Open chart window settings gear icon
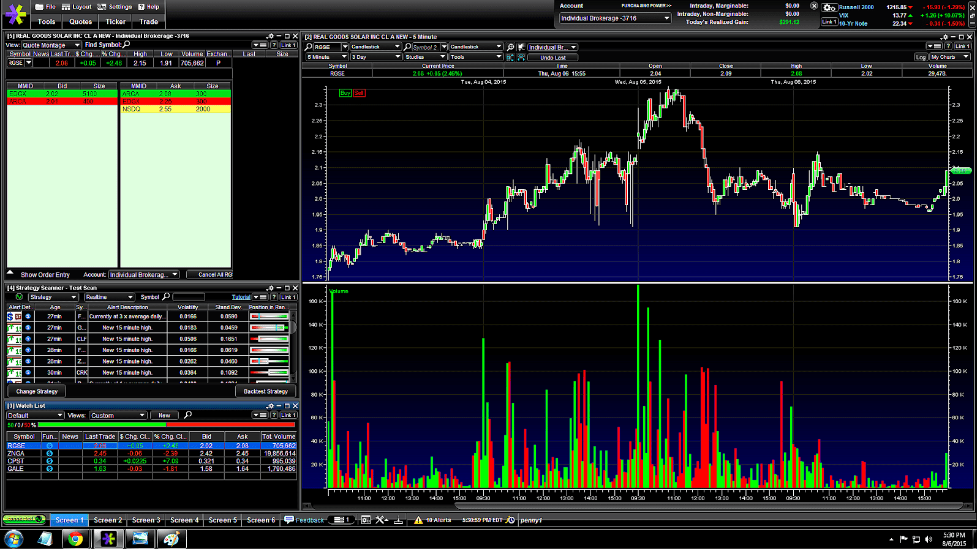The width and height of the screenshot is (980, 551). pyautogui.click(x=944, y=37)
